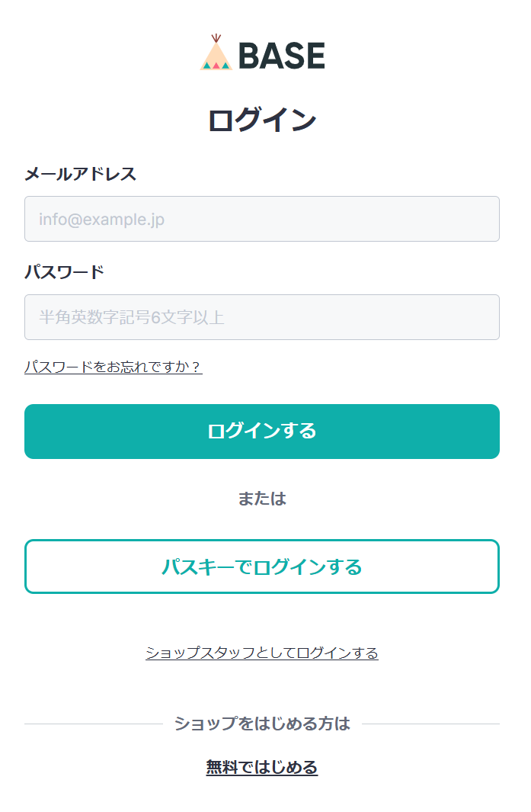Image resolution: width=531 pixels, height=812 pixels.
Task: Click the BASE wordmark text
Action: pos(282,56)
